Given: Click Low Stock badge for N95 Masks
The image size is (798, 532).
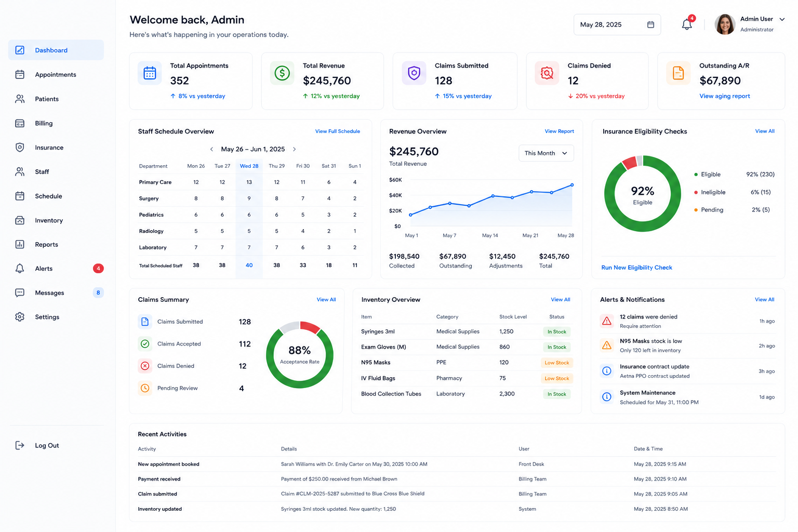Looking at the screenshot, I should (x=557, y=363).
